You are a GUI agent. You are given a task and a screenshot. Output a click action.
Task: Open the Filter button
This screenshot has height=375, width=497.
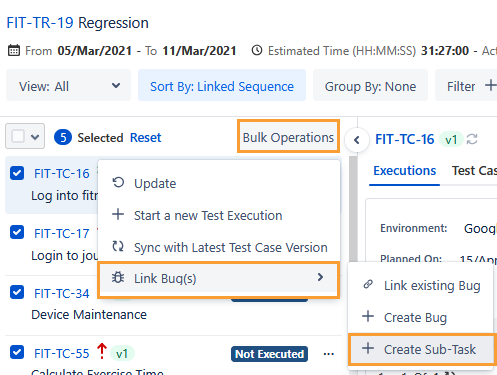pyautogui.click(x=466, y=86)
